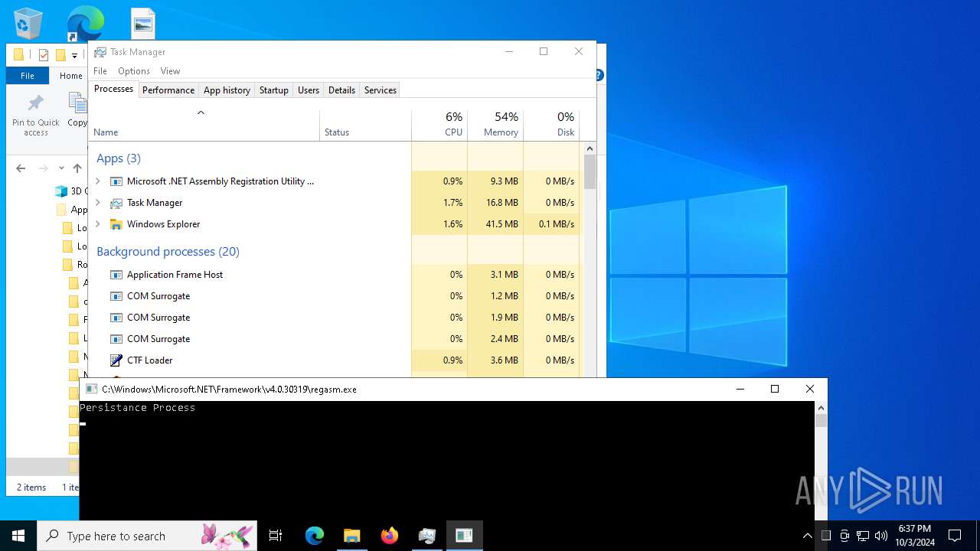This screenshot has height=551, width=980.
Task: Expand the Task Manager process row
Action: pyautogui.click(x=98, y=203)
